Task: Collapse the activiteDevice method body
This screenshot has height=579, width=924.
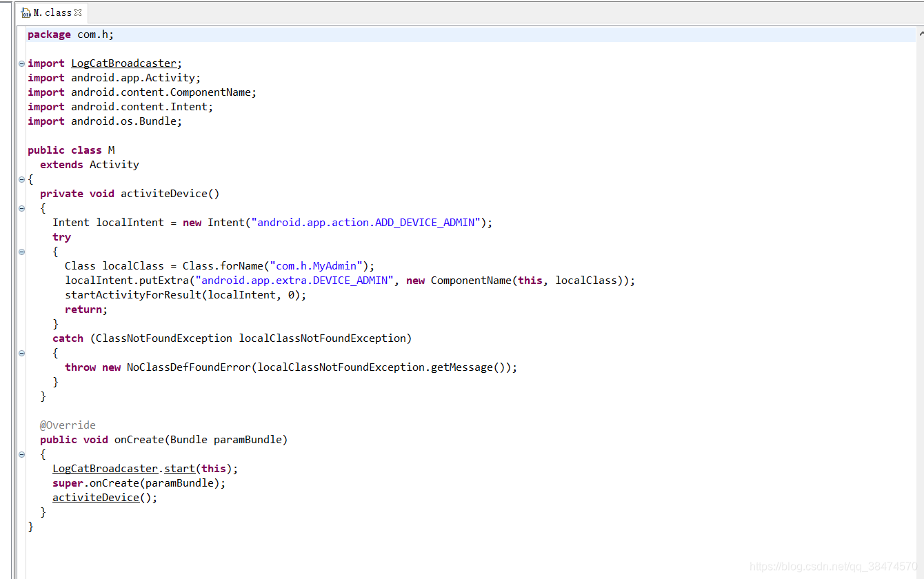Action: coord(22,208)
